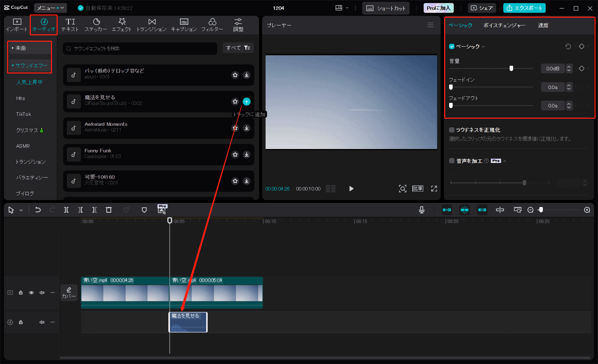Screen dimensions: 598x364
Task: Click the エクスポート button
Action: 524,8
